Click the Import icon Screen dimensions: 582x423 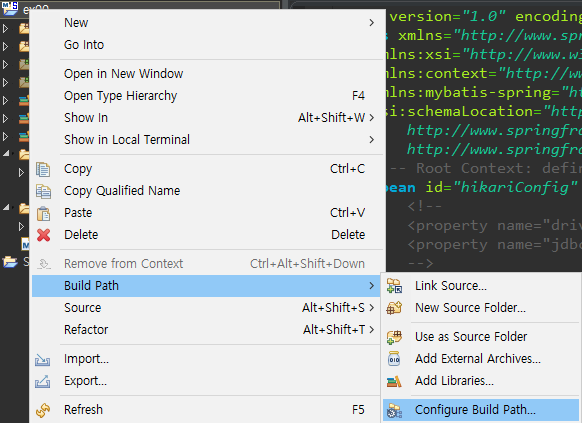pos(42,359)
